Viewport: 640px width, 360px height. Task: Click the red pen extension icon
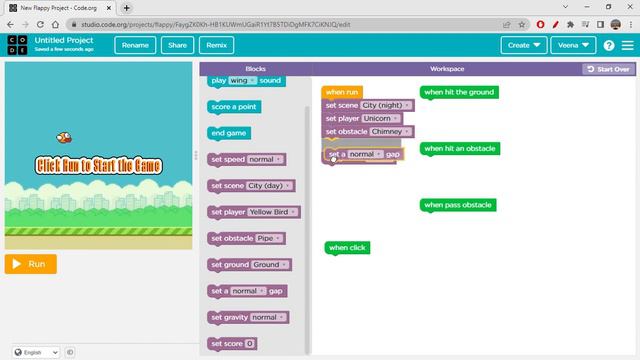tap(556, 24)
